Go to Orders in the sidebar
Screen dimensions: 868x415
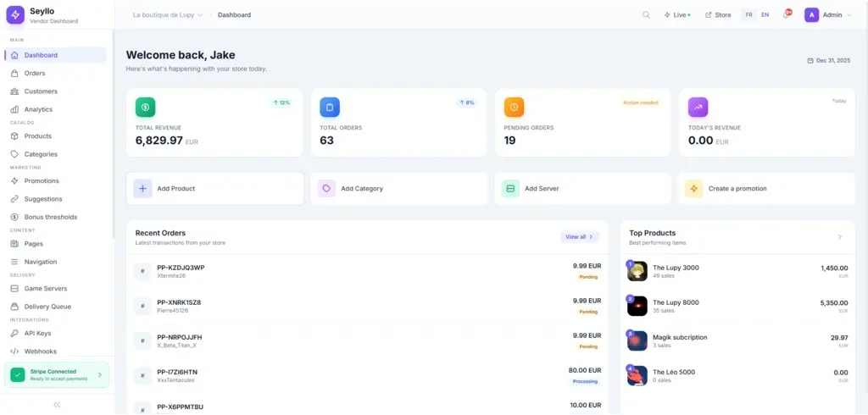coord(55,73)
